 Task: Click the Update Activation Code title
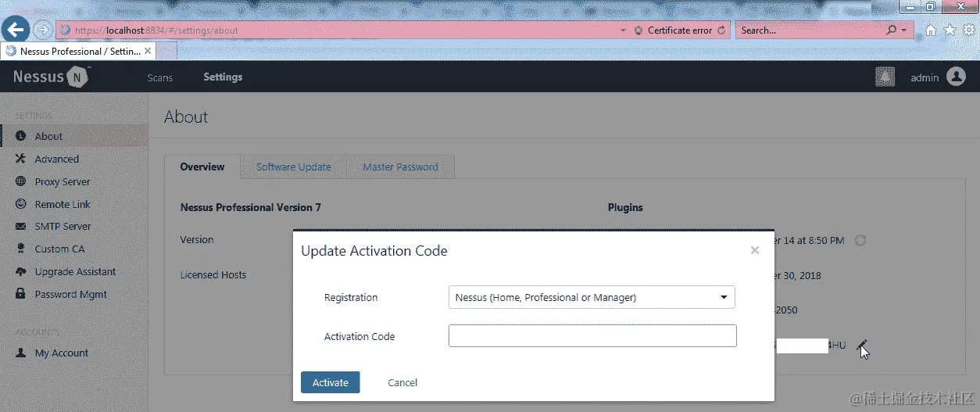[x=374, y=251]
